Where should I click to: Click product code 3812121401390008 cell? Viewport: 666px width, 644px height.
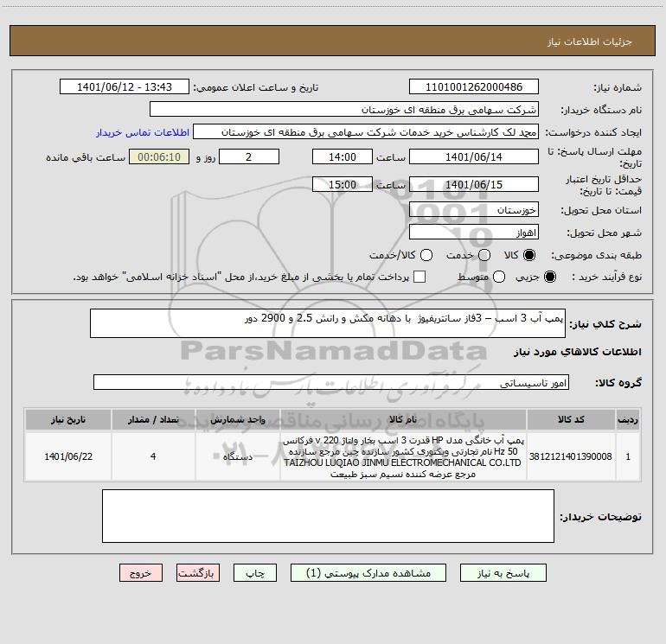571,456
